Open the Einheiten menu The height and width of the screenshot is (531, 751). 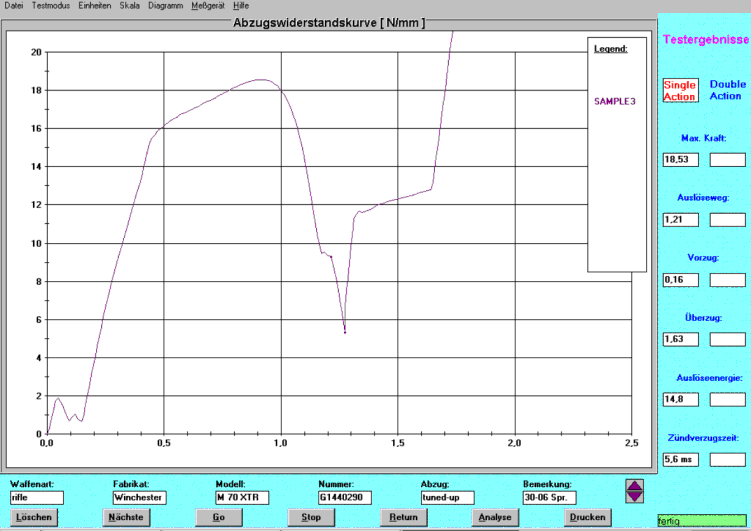click(x=95, y=6)
